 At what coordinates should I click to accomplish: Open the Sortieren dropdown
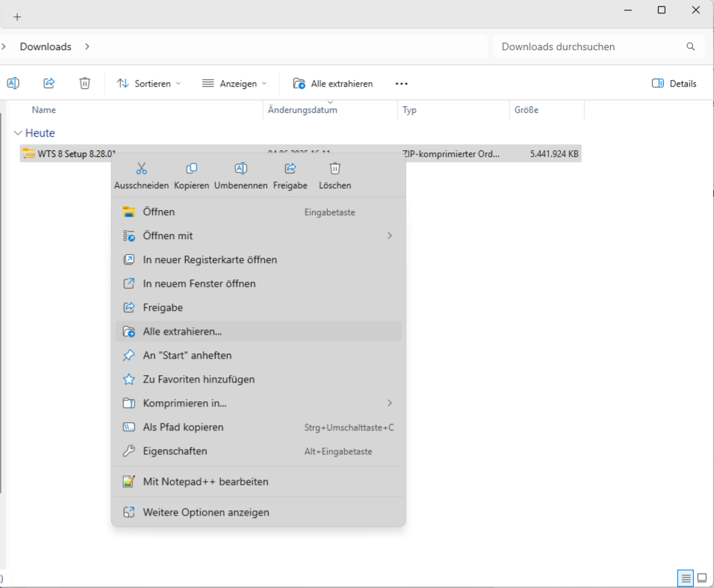pos(149,84)
